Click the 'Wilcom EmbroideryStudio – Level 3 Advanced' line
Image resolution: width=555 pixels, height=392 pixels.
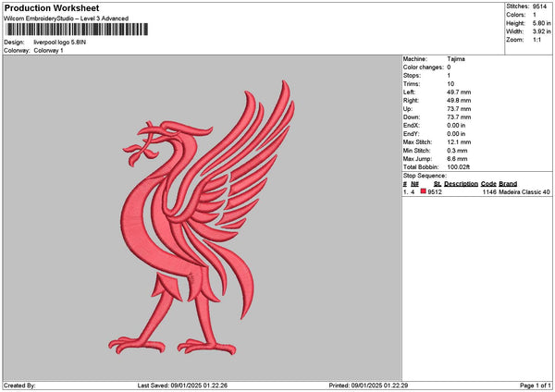point(67,18)
